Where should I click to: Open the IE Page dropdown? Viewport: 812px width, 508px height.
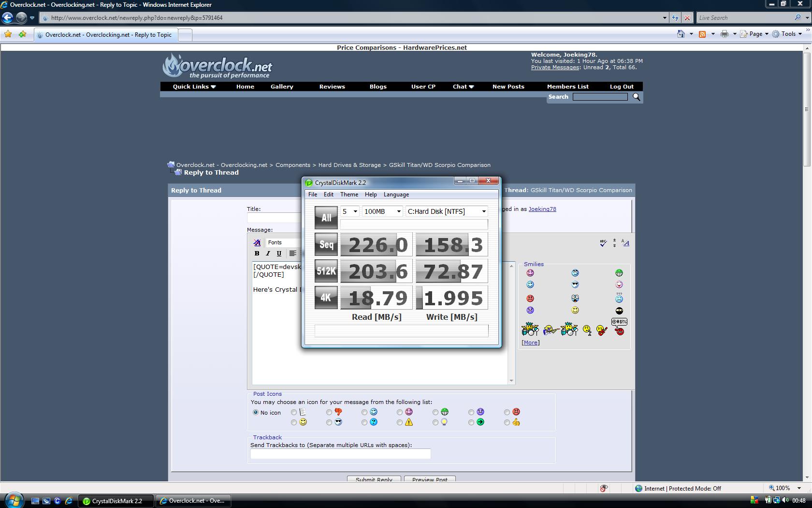coord(755,34)
